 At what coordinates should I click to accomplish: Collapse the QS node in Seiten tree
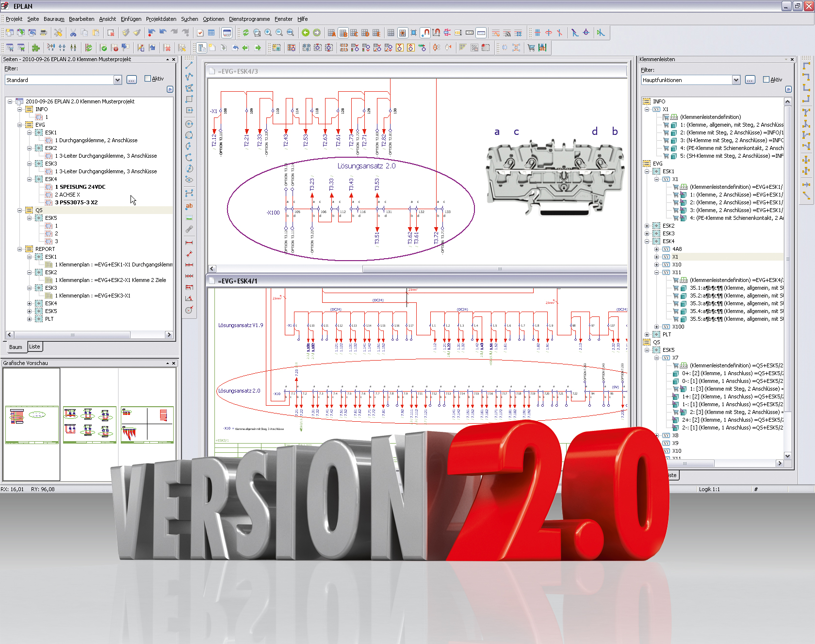pyautogui.click(x=19, y=210)
